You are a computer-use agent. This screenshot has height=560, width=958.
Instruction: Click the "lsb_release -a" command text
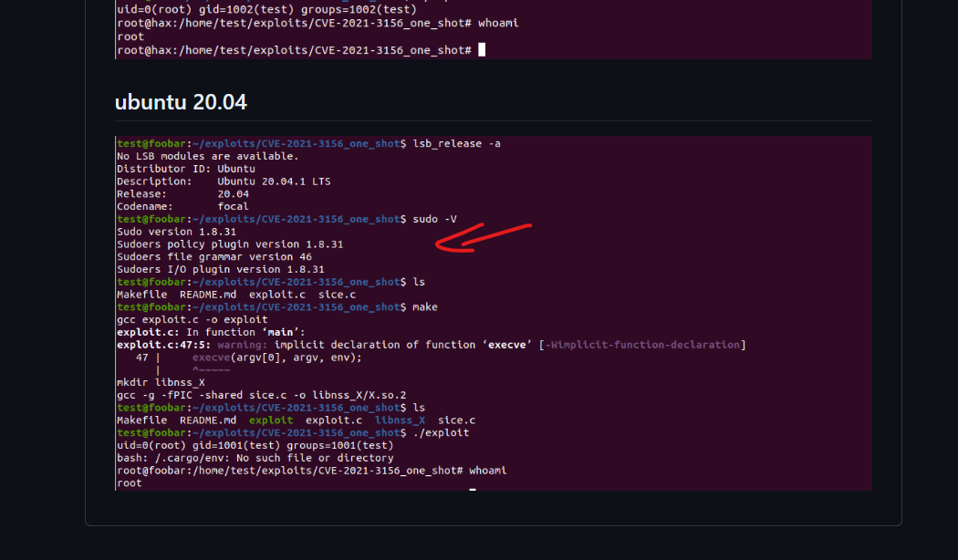(x=456, y=143)
